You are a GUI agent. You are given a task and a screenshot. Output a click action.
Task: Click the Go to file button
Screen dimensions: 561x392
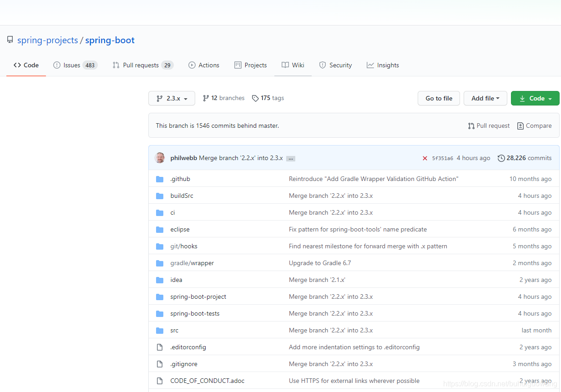tap(438, 98)
